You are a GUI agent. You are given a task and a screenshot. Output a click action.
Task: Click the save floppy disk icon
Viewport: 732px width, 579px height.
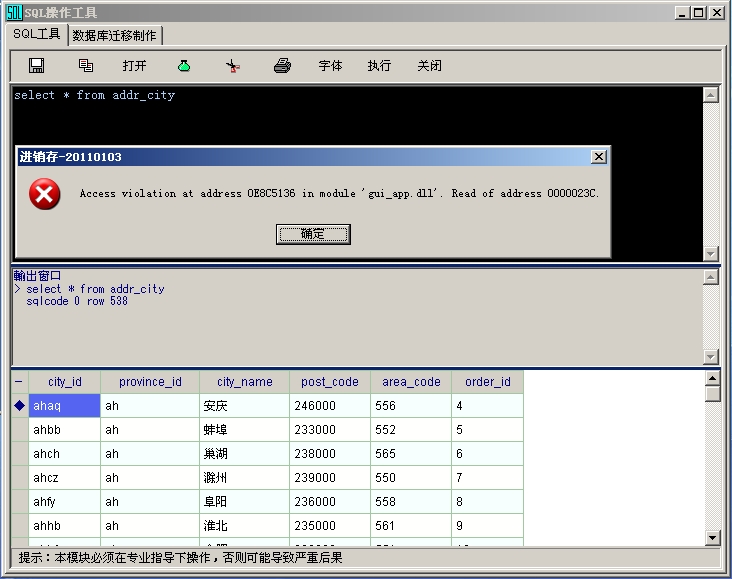pyautogui.click(x=37, y=66)
